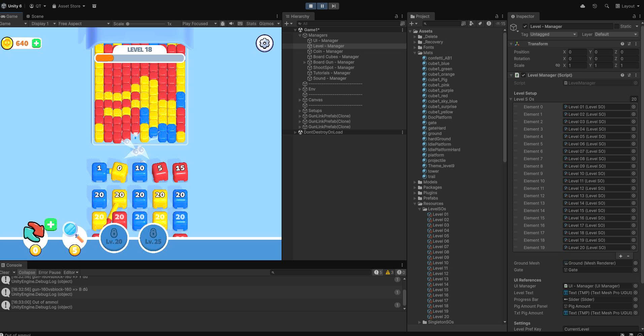Pause play mode with the pause button
Image resolution: width=644 pixels, height=336 pixels.
(322, 6)
